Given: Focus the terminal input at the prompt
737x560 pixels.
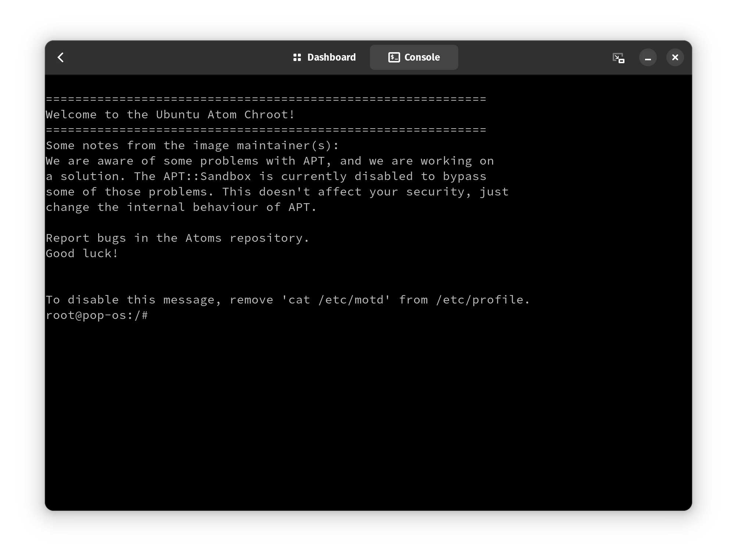Looking at the screenshot, I should coord(158,315).
